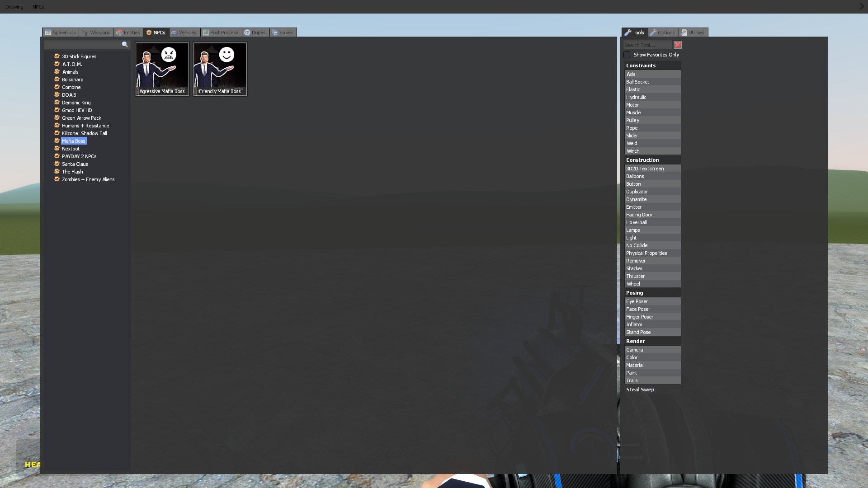Open the Drawing menu in top bar
The width and height of the screenshot is (868, 488).
click(14, 7)
